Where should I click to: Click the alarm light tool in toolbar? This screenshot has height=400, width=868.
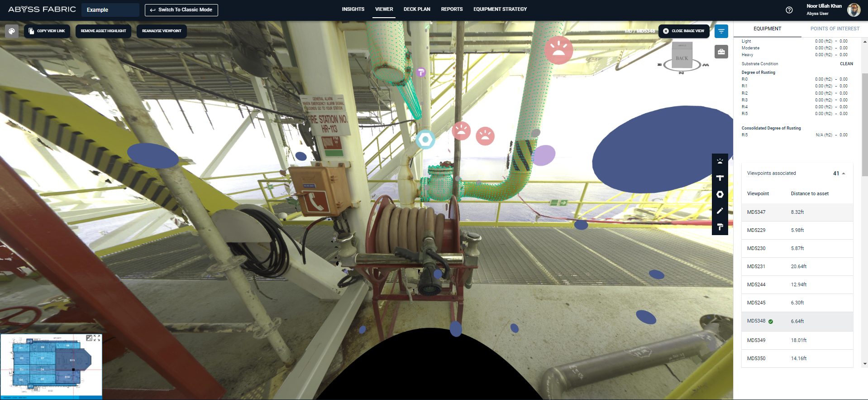coord(720,161)
